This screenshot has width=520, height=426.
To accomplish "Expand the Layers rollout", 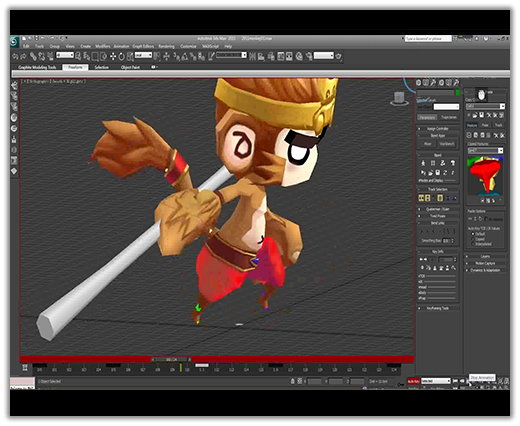I will [x=485, y=256].
